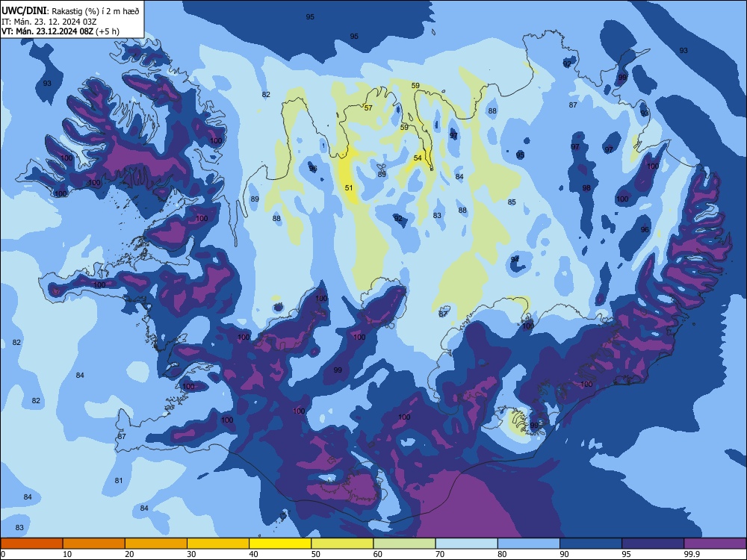Pick the 60–70 light green legend swatch
This screenshot has height=560, width=747.
click(x=404, y=544)
